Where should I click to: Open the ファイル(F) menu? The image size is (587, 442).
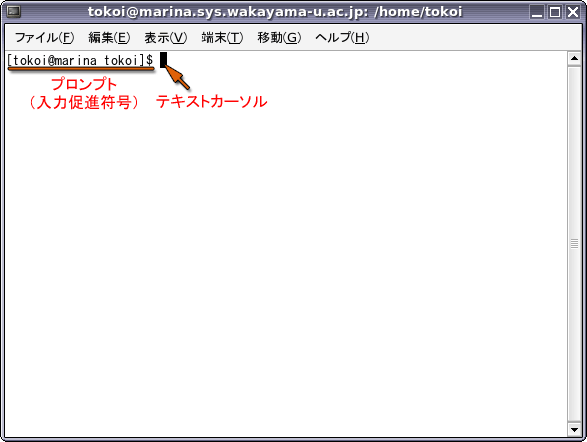tap(44, 37)
